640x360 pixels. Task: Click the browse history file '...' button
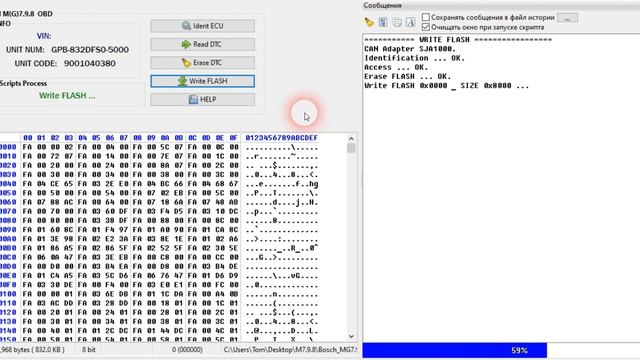pyautogui.click(x=567, y=18)
